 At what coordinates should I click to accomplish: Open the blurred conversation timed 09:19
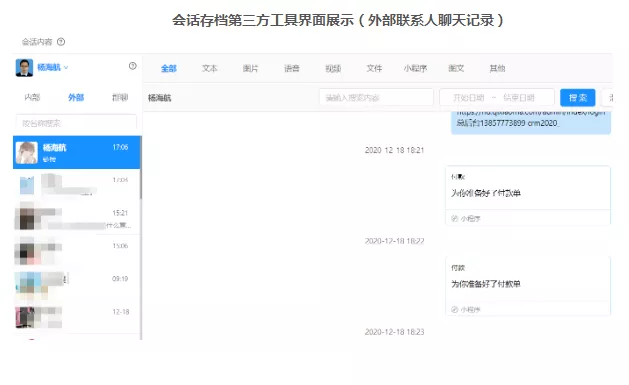77,284
